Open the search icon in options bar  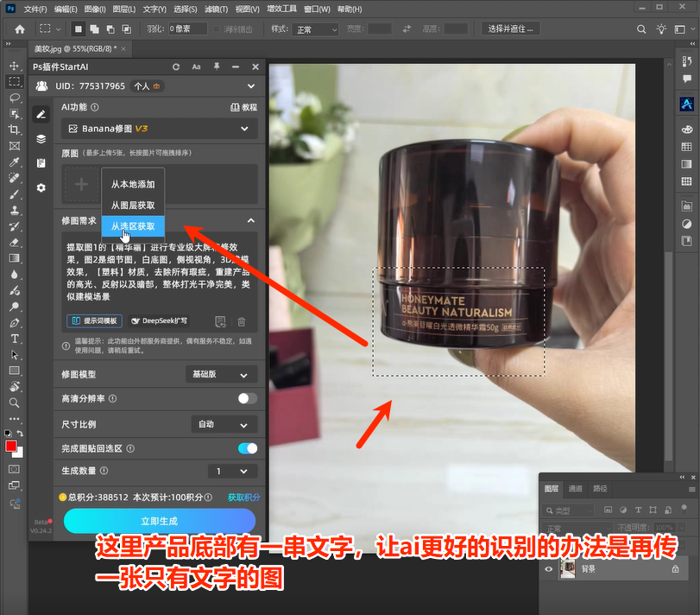tap(641, 29)
